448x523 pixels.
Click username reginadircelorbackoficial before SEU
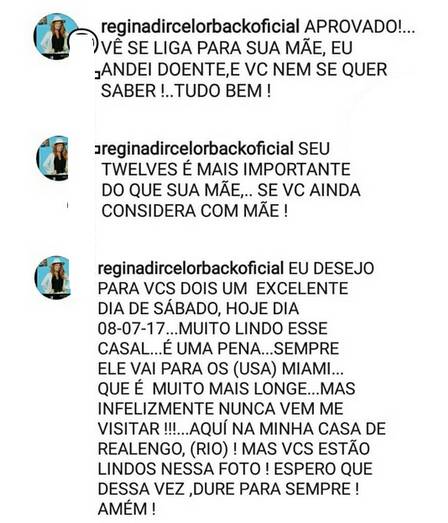[x=196, y=149]
